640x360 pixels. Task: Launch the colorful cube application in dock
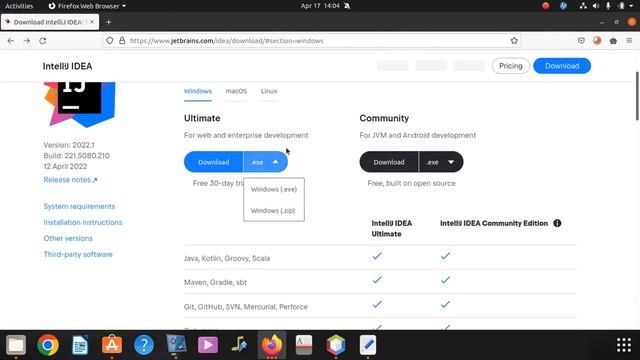pyautogui.click(x=336, y=345)
